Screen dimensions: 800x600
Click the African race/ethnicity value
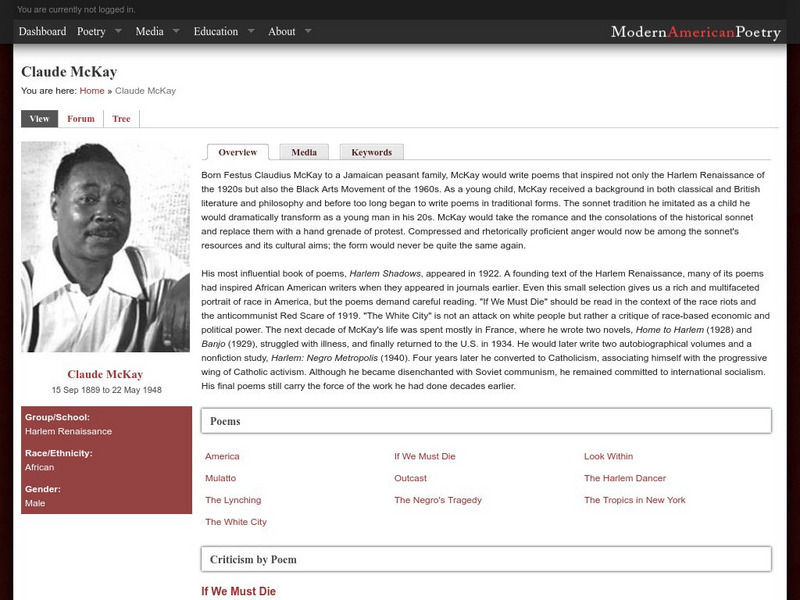(39, 467)
